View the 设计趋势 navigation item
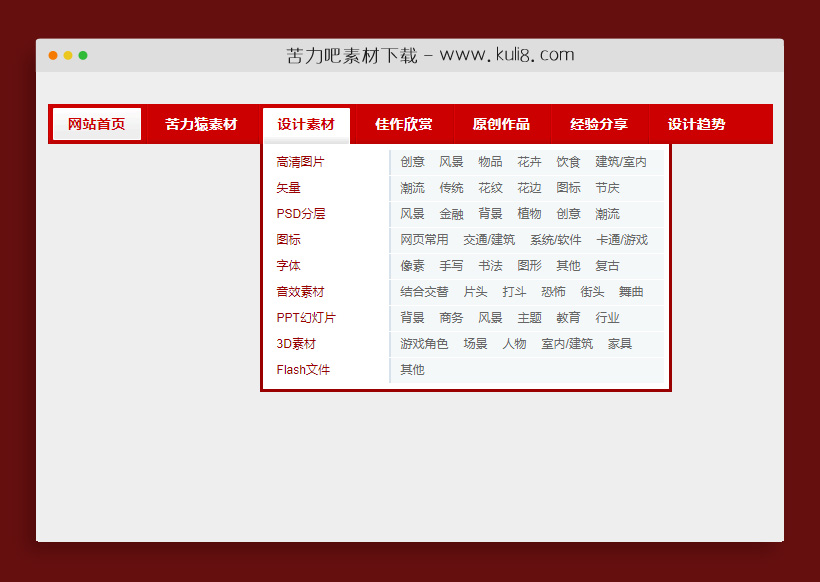820x582 pixels. (x=697, y=124)
